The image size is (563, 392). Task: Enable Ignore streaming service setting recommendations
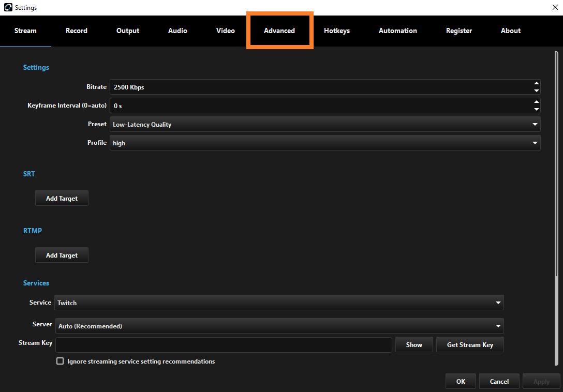point(60,361)
